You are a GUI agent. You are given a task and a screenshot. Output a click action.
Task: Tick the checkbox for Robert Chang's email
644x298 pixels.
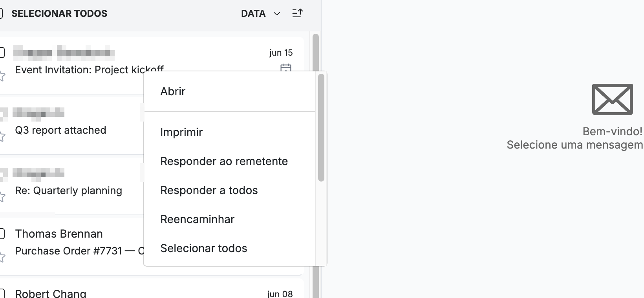point(2,293)
